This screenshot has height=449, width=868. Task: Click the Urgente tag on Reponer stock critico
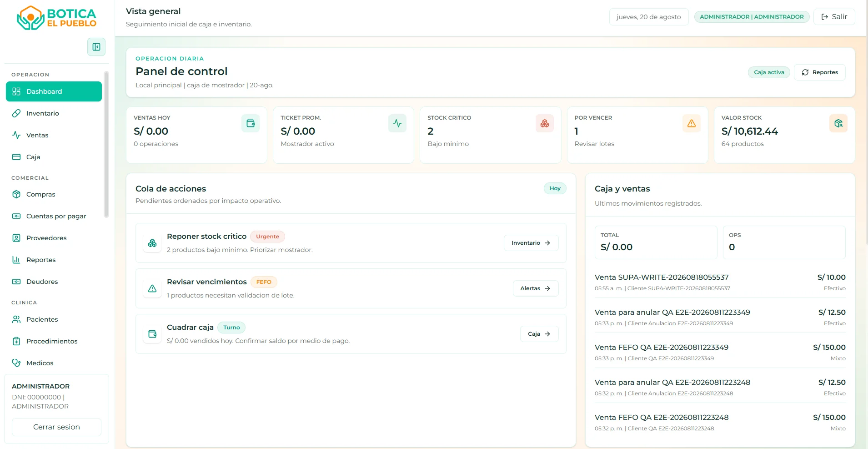click(x=267, y=237)
